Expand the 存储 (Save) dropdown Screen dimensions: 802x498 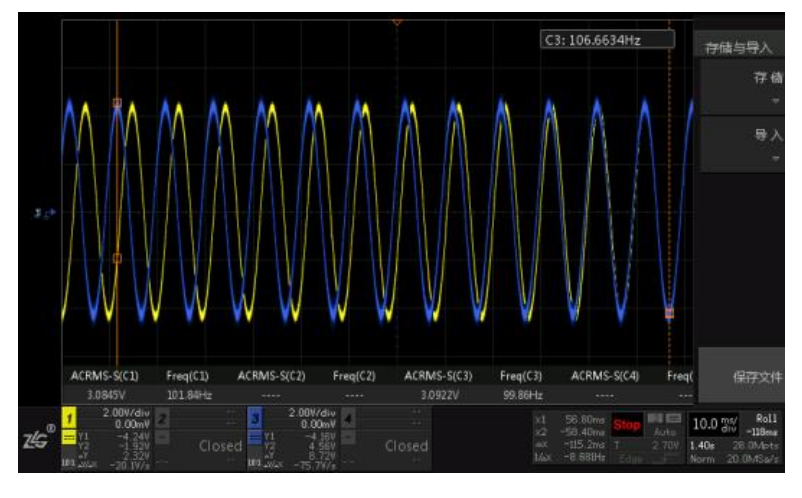point(748,90)
